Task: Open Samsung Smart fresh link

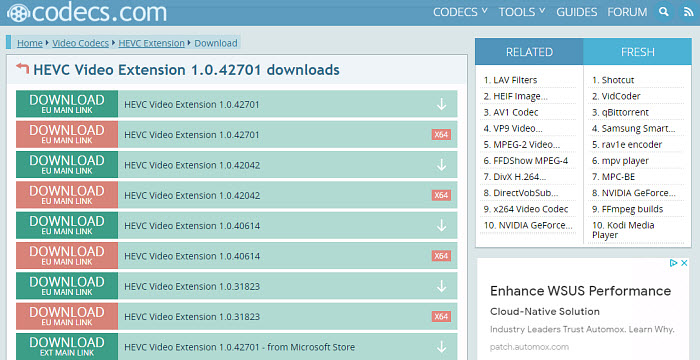Action: pyautogui.click(x=638, y=128)
